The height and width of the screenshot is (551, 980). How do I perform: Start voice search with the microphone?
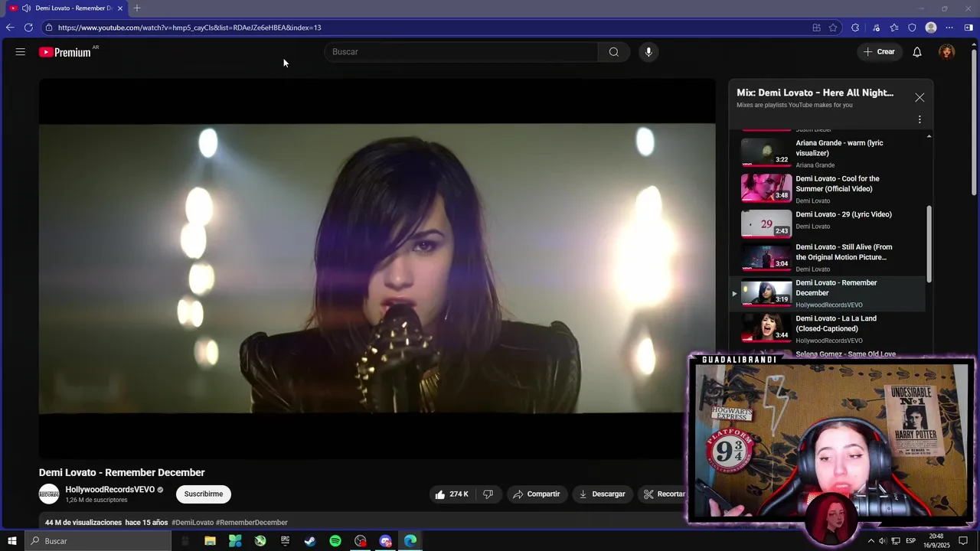[x=648, y=52]
